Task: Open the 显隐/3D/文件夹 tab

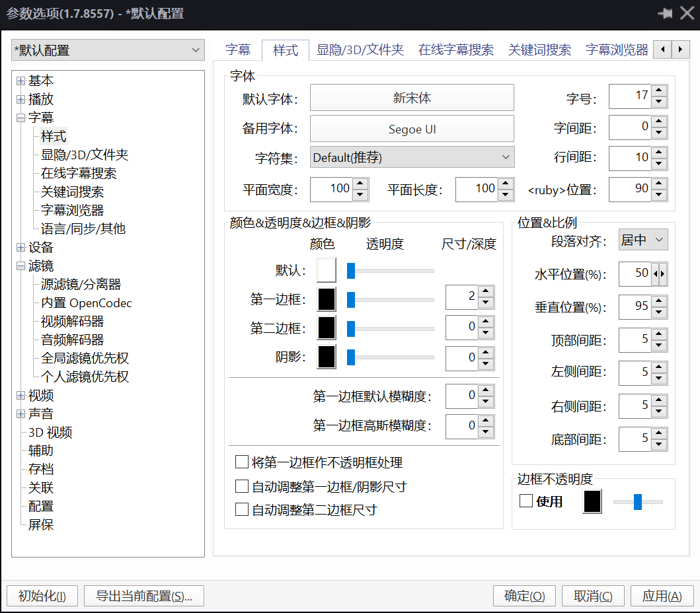Action: click(360, 50)
